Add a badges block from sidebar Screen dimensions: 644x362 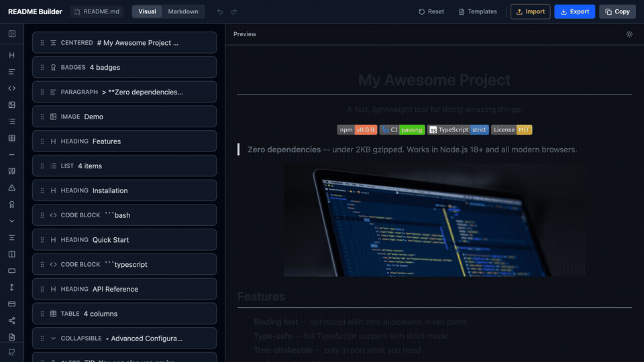coord(12,204)
